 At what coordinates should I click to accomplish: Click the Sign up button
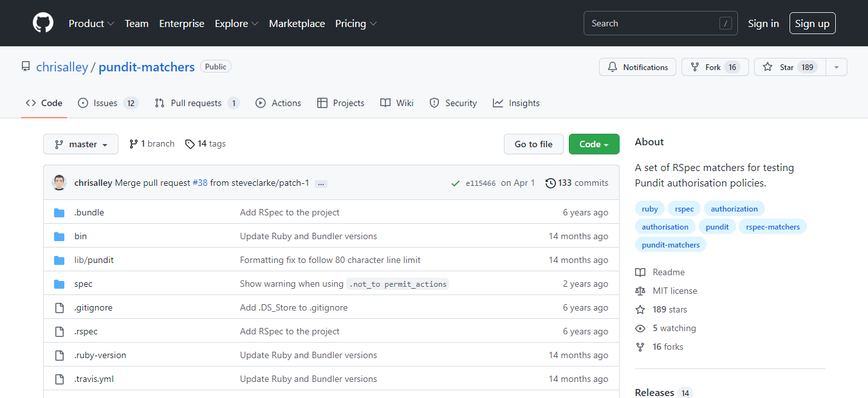pyautogui.click(x=812, y=23)
